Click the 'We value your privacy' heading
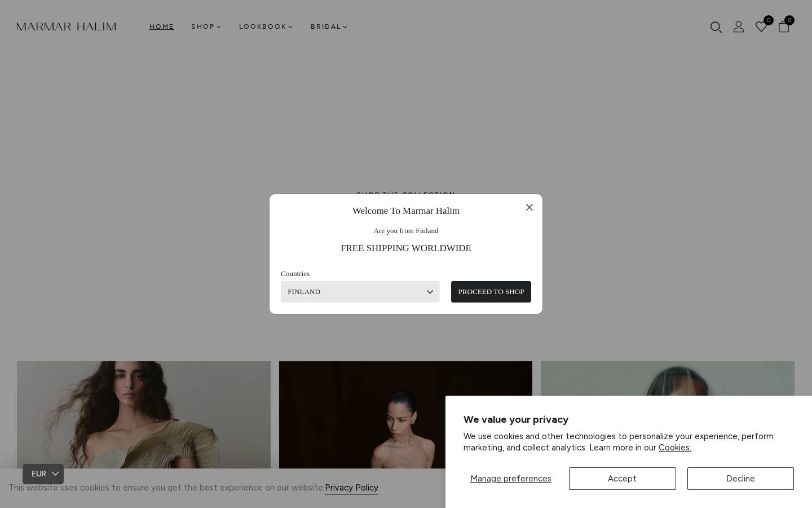The height and width of the screenshot is (508, 812). (516, 419)
